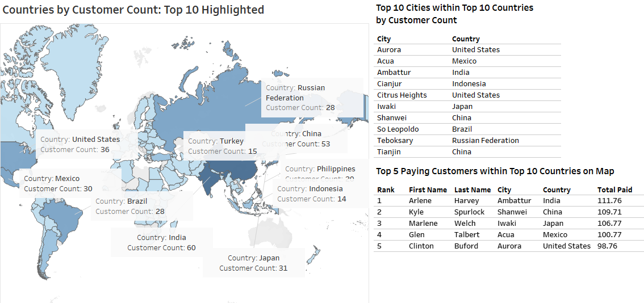This screenshot has width=644, height=303.
Task: Click the Rank column header
Action: [x=386, y=190]
